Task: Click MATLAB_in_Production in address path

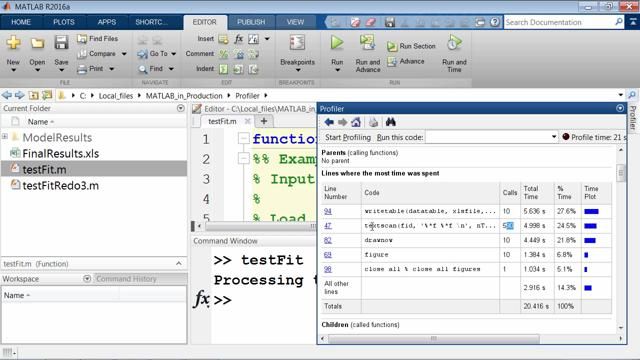Action: coord(184,96)
